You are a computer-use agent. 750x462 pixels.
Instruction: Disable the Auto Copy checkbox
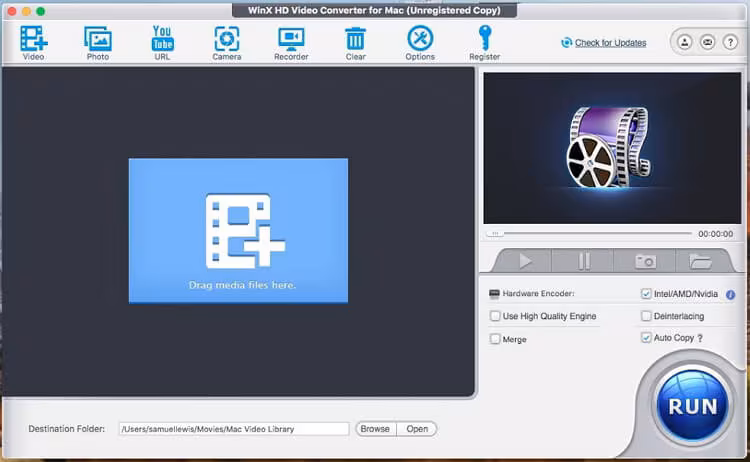coord(646,338)
